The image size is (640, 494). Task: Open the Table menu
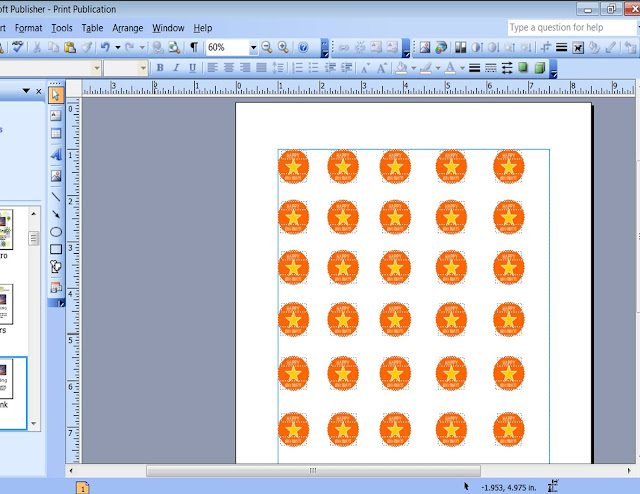pyautogui.click(x=92, y=28)
